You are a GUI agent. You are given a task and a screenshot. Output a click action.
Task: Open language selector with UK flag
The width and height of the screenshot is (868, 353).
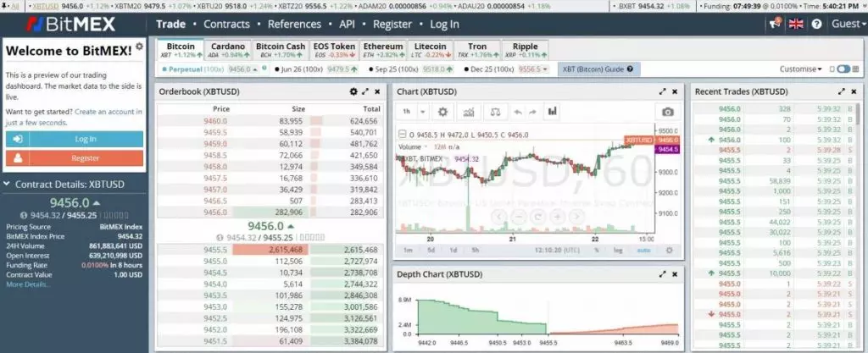tap(796, 24)
